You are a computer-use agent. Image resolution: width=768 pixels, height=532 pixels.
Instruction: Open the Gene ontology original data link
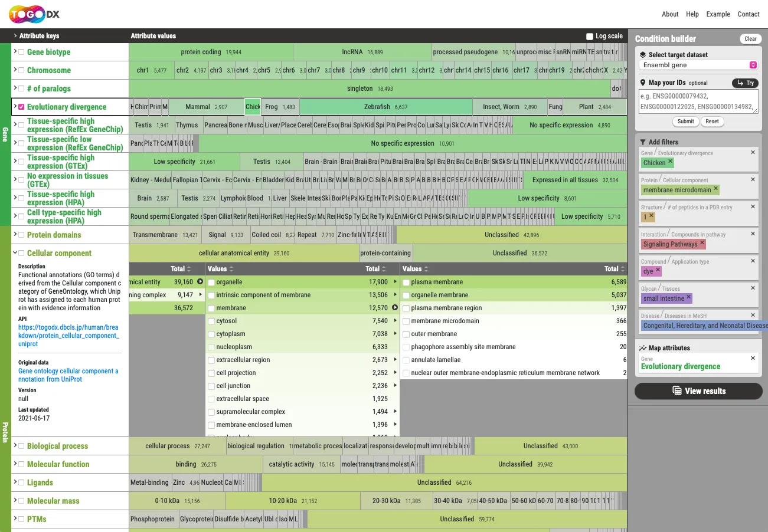[x=68, y=375]
